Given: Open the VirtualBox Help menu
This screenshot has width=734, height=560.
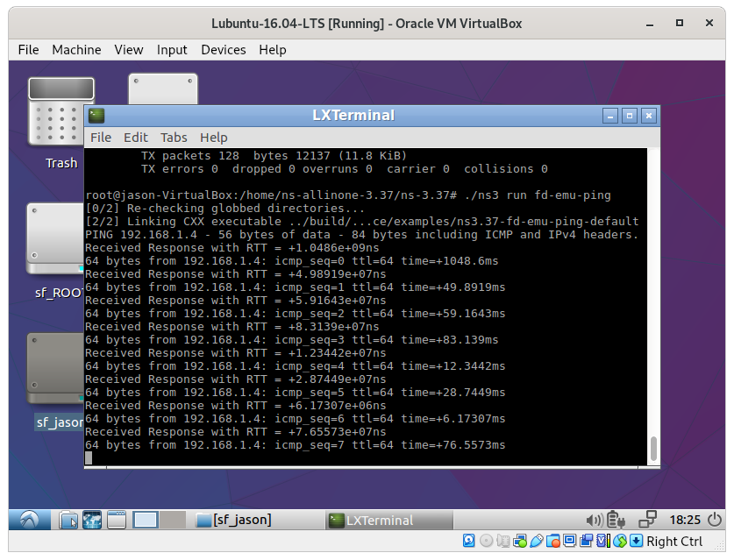Looking at the screenshot, I should click(273, 50).
